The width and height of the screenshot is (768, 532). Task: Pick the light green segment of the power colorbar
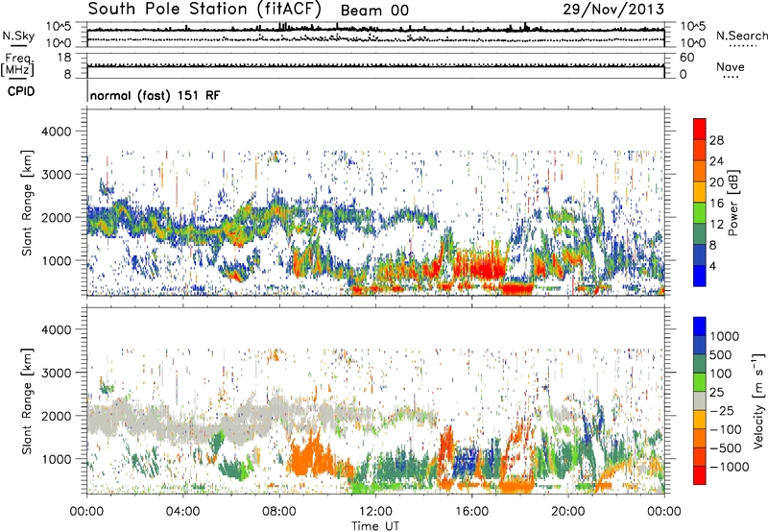tap(700, 213)
